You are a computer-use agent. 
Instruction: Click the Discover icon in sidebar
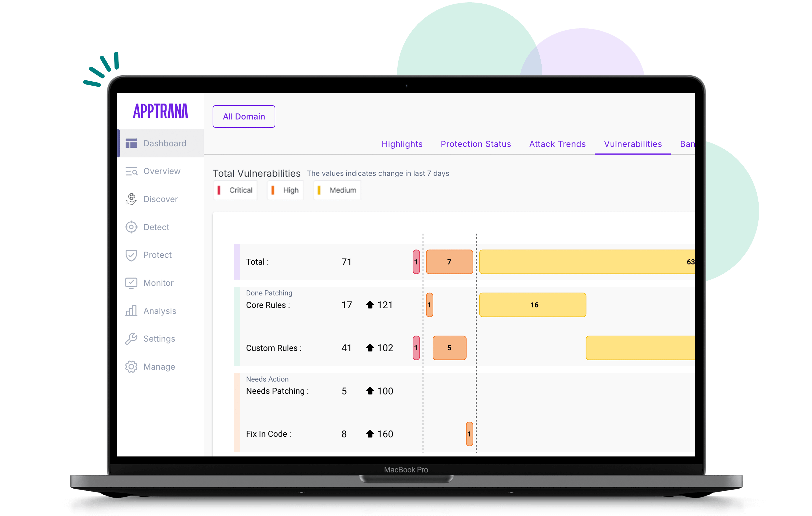[131, 198]
